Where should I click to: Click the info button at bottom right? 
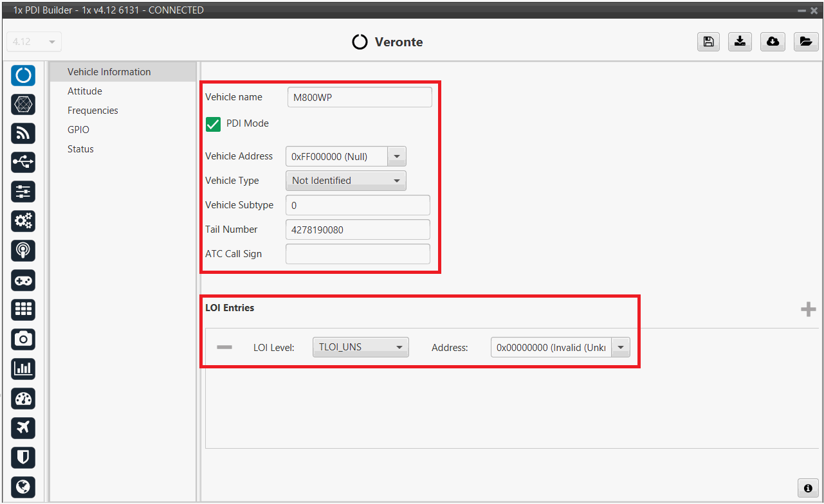pyautogui.click(x=807, y=488)
